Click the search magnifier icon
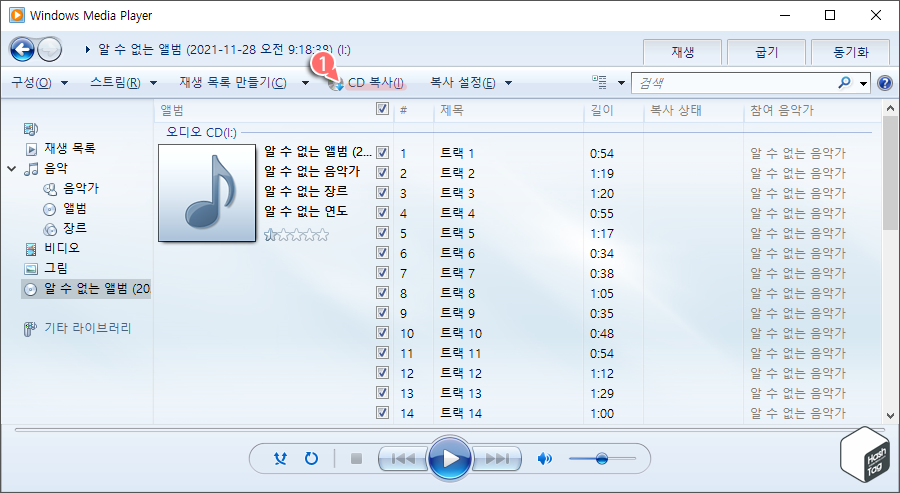Viewport: 900px width, 493px height. tap(844, 83)
